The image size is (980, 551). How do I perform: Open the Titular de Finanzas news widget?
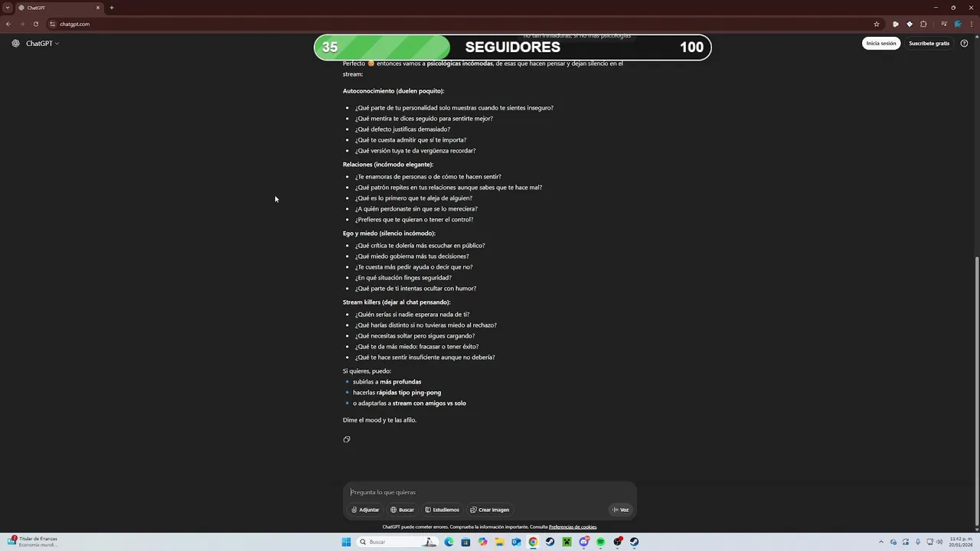[x=33, y=542]
